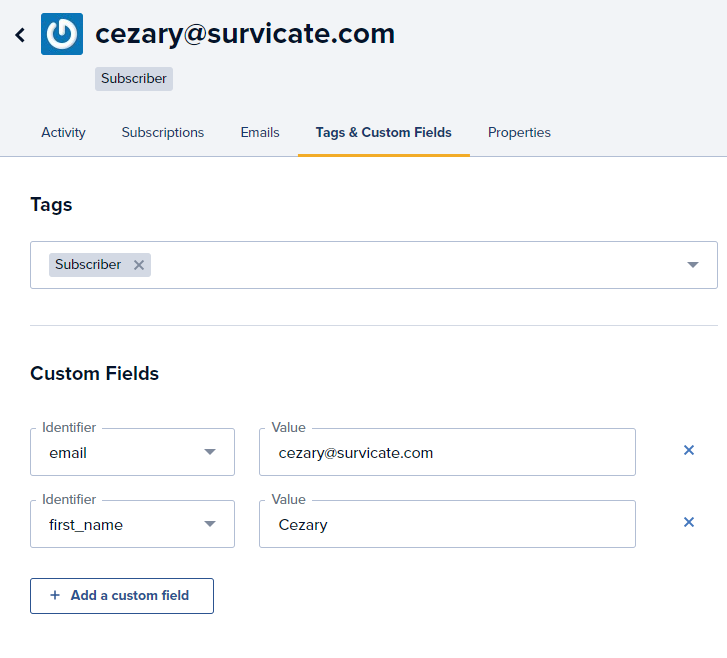Click the blue power-symbol avatar icon
The width and height of the screenshot is (727, 658).
[x=62, y=34]
